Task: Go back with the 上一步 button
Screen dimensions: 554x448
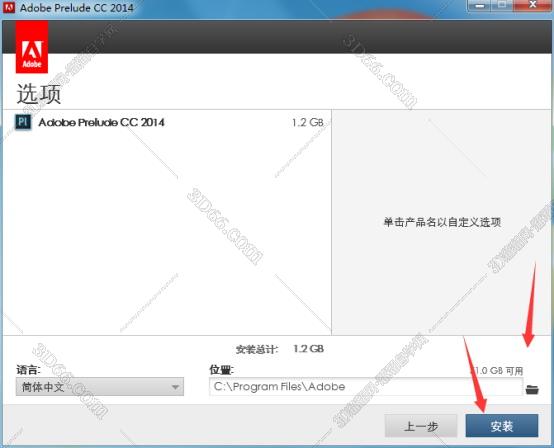Action: coord(421,426)
